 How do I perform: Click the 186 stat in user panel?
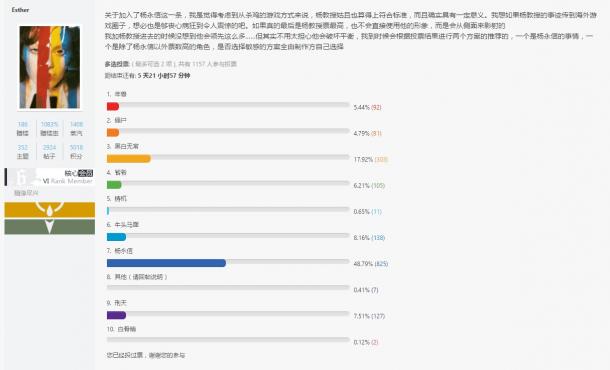(23, 124)
